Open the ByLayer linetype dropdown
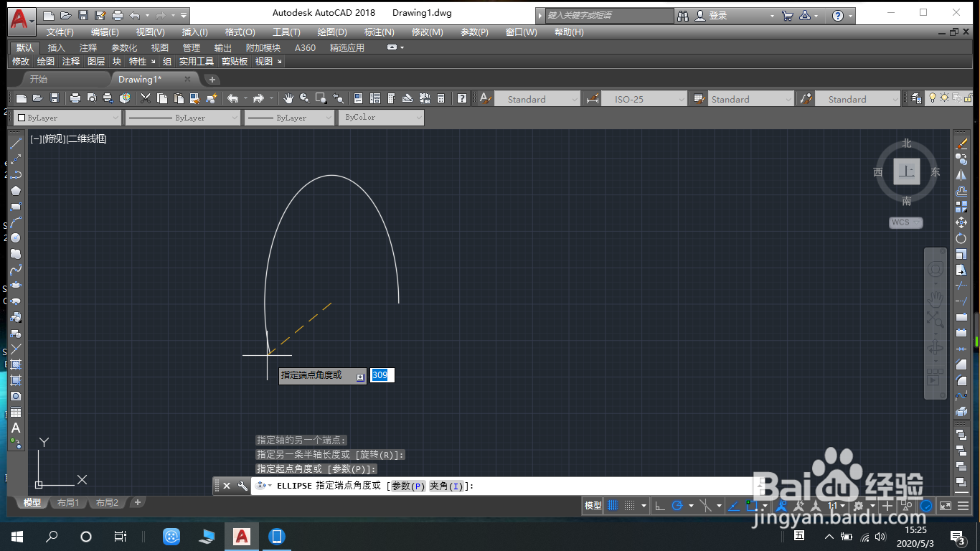Image resolution: width=980 pixels, height=551 pixels. [183, 118]
